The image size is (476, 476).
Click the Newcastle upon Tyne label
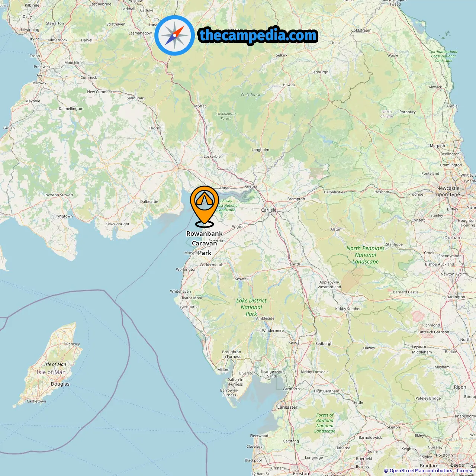[x=448, y=191]
